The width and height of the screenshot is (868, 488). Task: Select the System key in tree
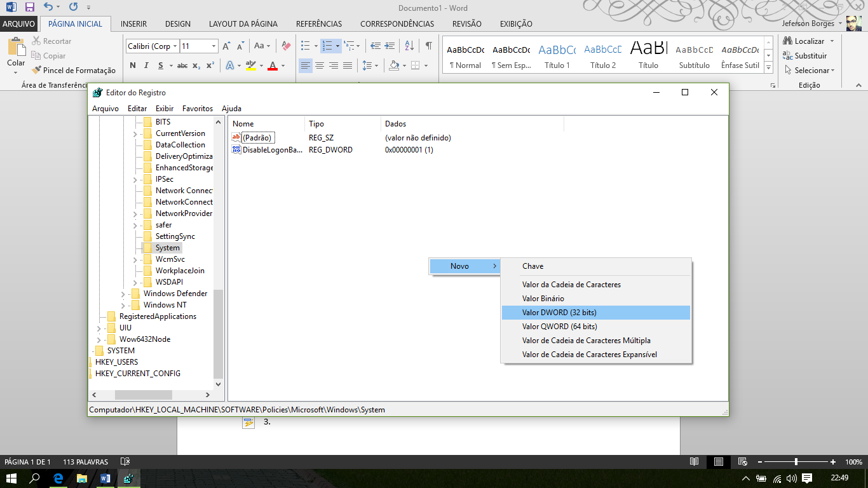coord(168,248)
